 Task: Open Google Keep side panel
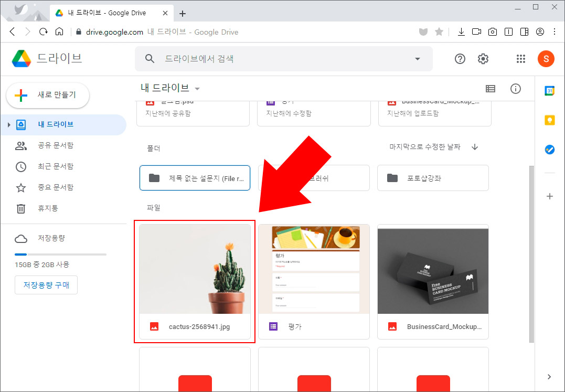point(549,120)
